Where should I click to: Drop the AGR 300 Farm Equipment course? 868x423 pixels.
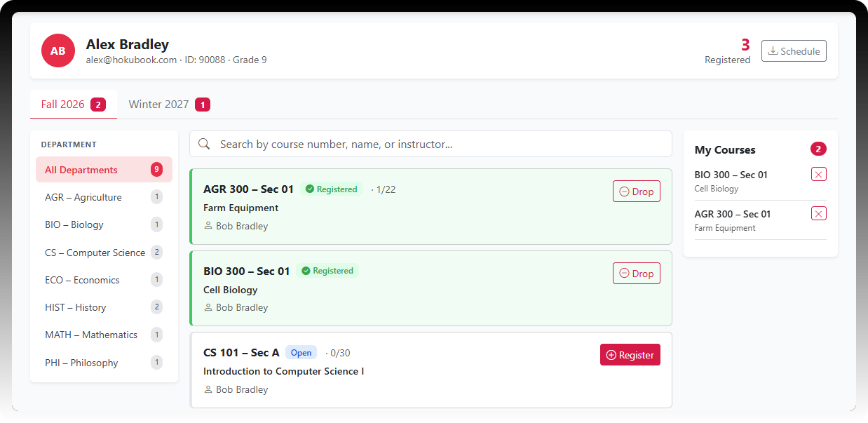pyautogui.click(x=637, y=192)
